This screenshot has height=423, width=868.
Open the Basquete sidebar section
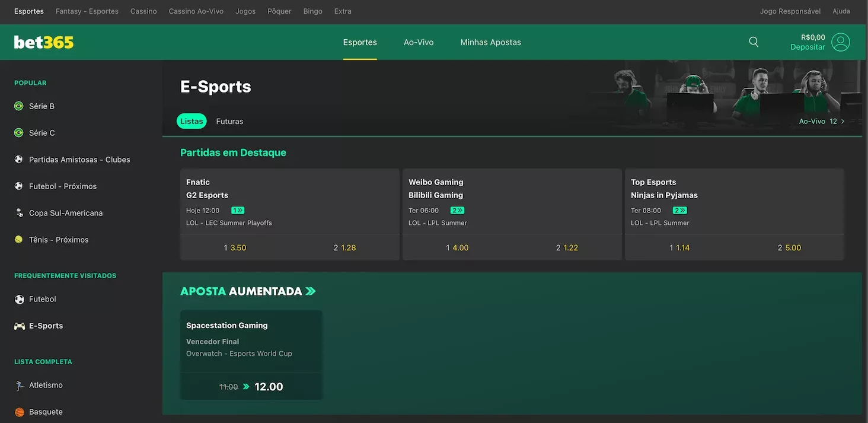tap(46, 411)
